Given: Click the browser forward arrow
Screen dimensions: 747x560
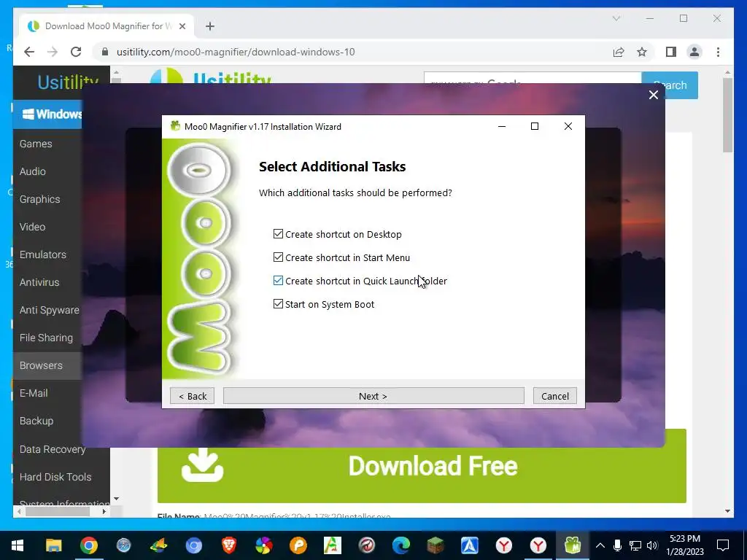Looking at the screenshot, I should click(x=53, y=52).
